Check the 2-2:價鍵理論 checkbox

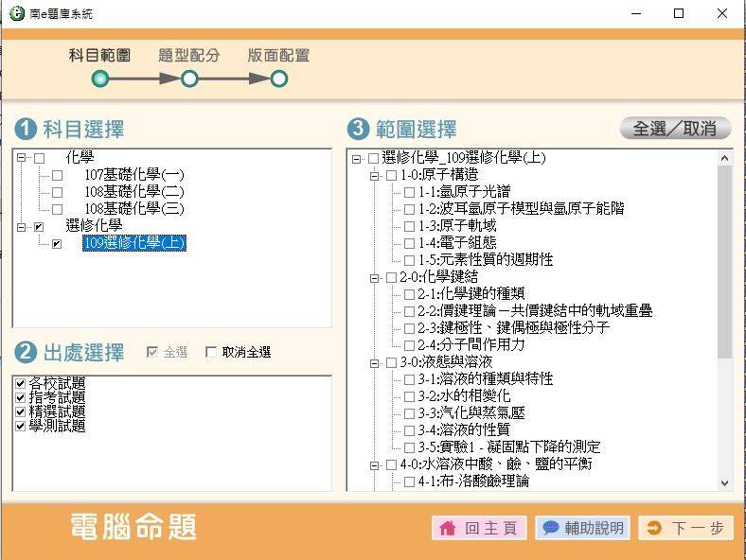[409, 311]
